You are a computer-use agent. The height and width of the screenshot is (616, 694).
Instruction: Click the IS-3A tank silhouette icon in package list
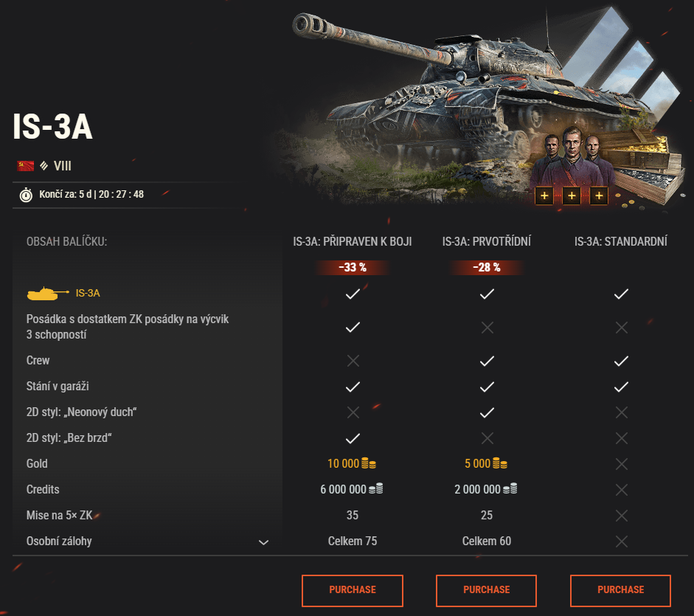[44, 292]
